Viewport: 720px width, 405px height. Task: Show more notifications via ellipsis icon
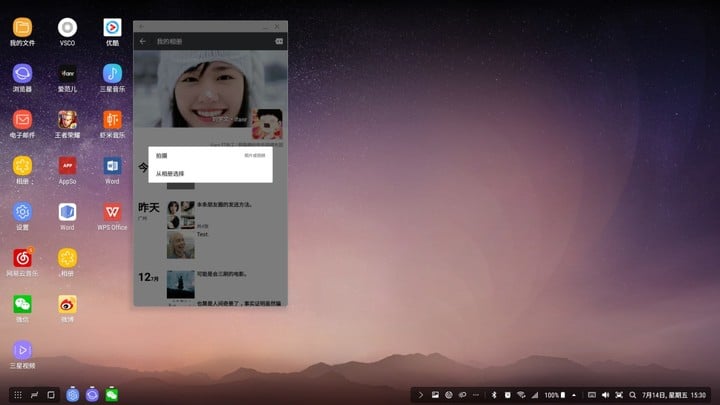[x=476, y=395]
